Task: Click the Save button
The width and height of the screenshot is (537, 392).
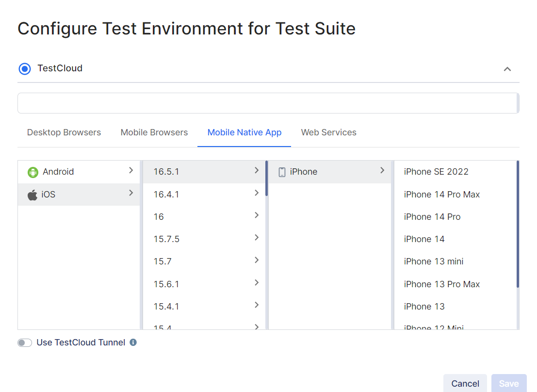Action: 509,383
